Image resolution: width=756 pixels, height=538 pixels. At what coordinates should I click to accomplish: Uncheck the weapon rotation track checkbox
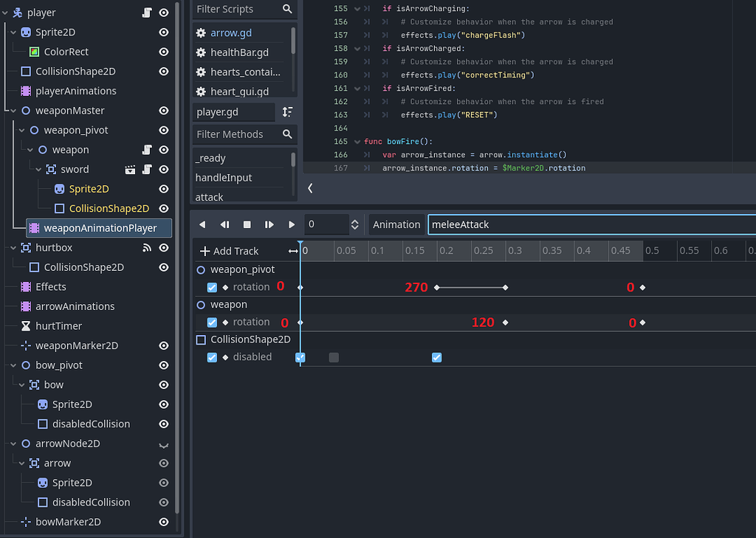pos(212,322)
